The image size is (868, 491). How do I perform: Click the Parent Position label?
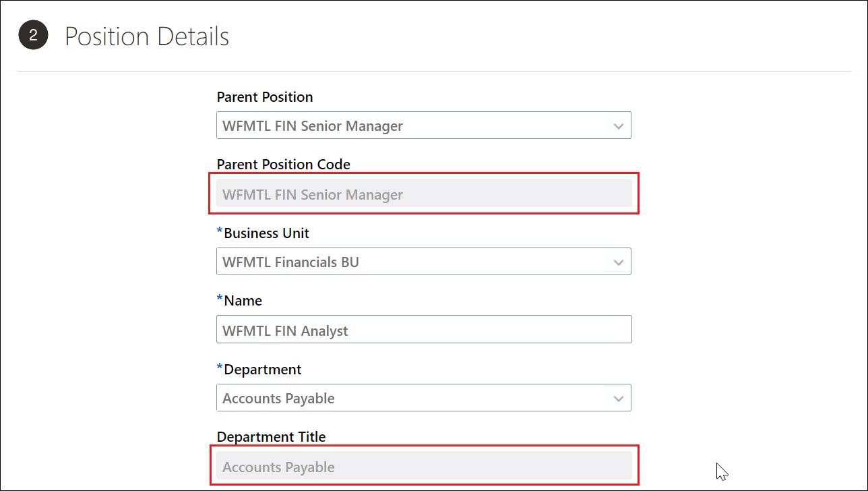pyautogui.click(x=265, y=97)
